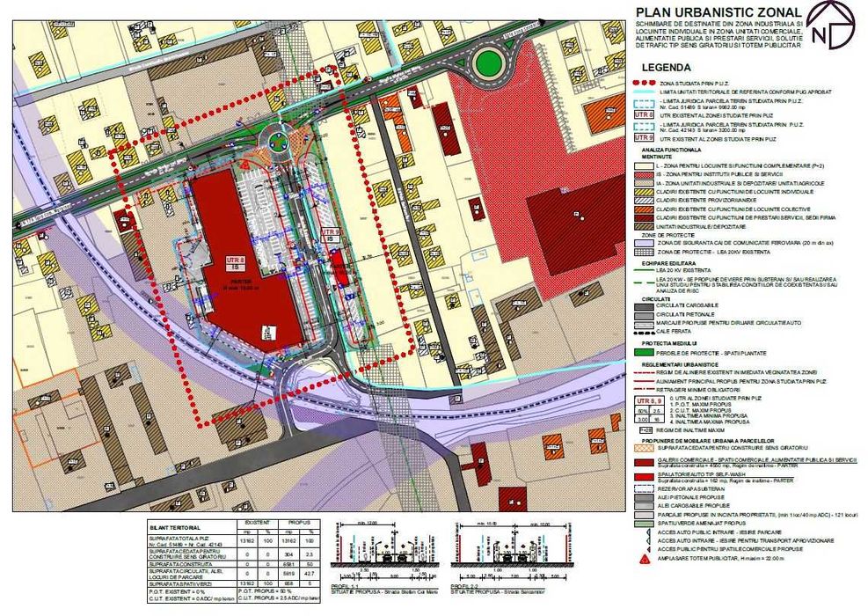Click the green Perdele de Protectie swatch

pyautogui.click(x=644, y=353)
